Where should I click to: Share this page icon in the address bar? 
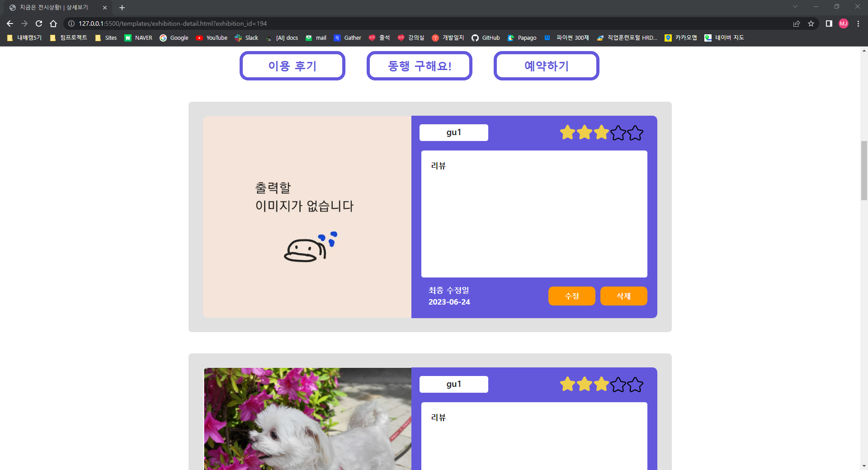[x=797, y=23]
